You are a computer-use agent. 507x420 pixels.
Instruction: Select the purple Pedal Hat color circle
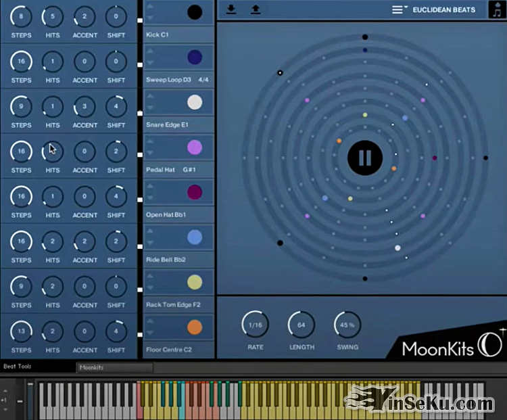point(195,147)
